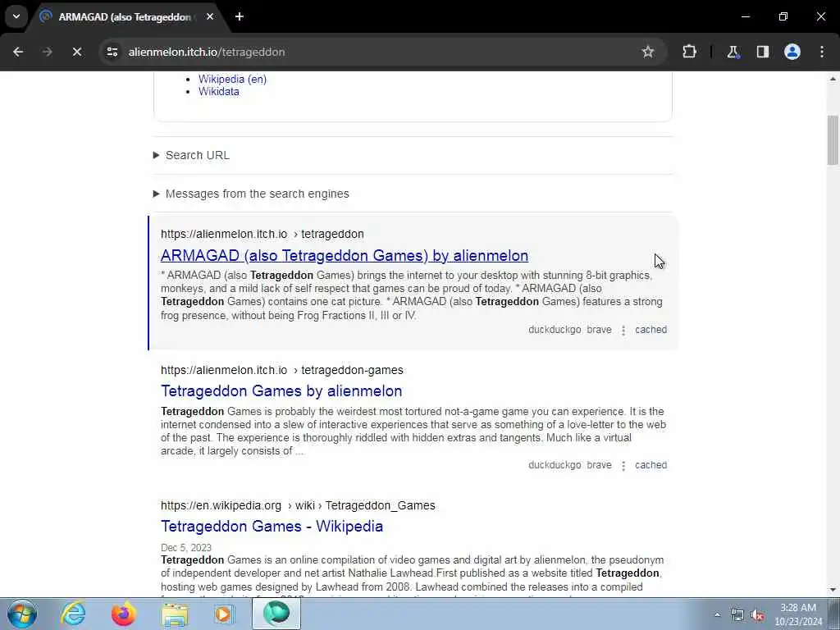This screenshot has width=840, height=630.
Task: Click the en.wikipedia.org › wiki › Tetrageddon_Games URL
Action: tap(298, 505)
